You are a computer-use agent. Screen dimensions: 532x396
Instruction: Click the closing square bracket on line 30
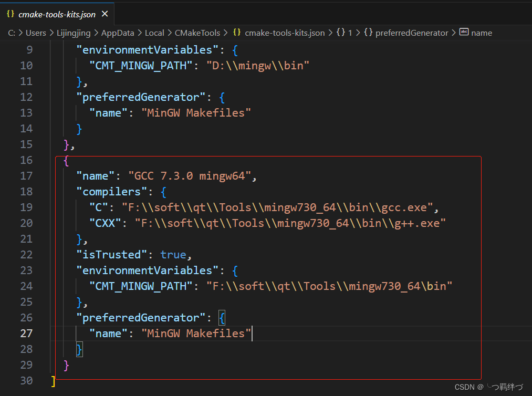point(53,381)
